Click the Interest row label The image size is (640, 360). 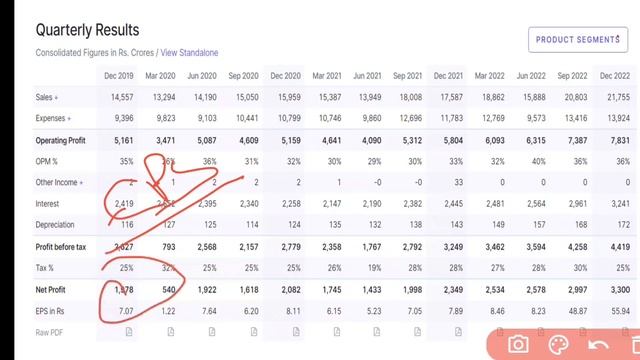click(47, 204)
